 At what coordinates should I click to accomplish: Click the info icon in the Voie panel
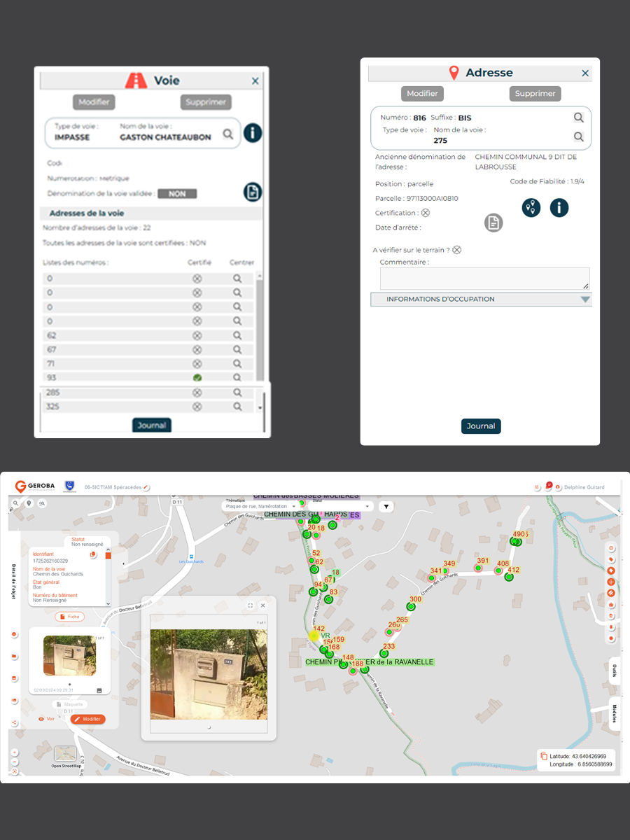pyautogui.click(x=253, y=132)
